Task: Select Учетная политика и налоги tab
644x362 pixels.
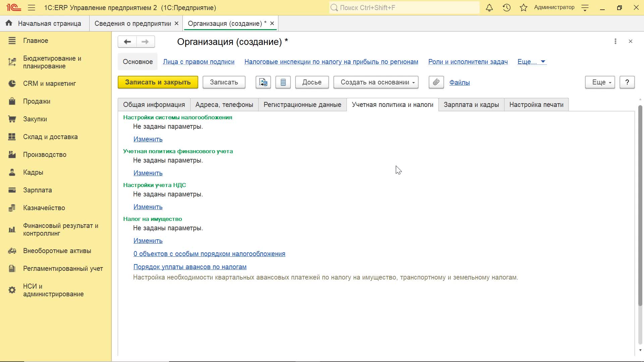Action: [x=392, y=105]
